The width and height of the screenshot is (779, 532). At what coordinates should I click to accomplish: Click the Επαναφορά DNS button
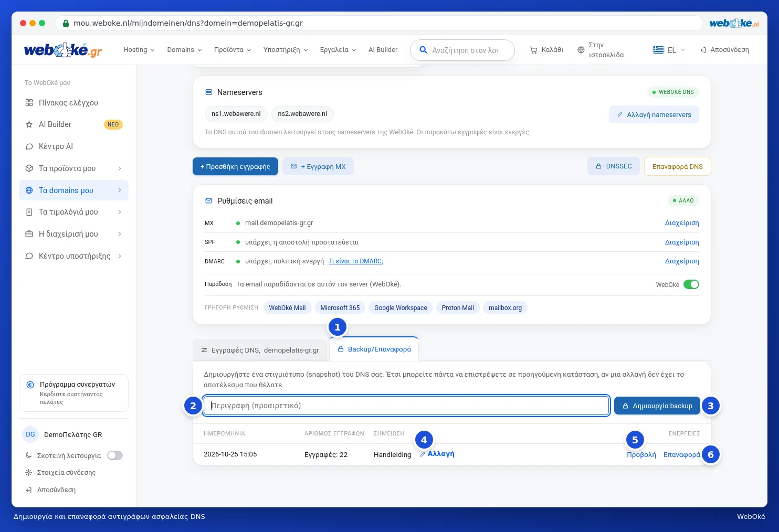[678, 166]
